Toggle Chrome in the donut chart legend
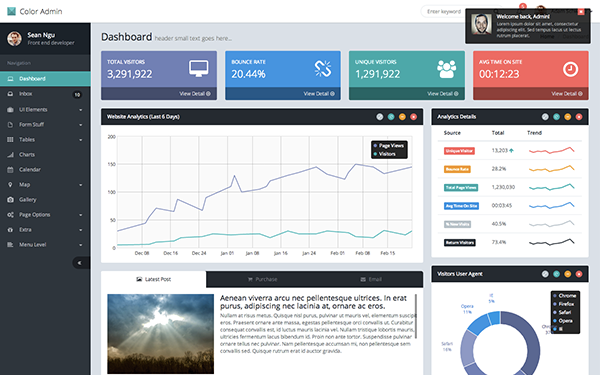The height and width of the screenshot is (375, 600). click(564, 296)
